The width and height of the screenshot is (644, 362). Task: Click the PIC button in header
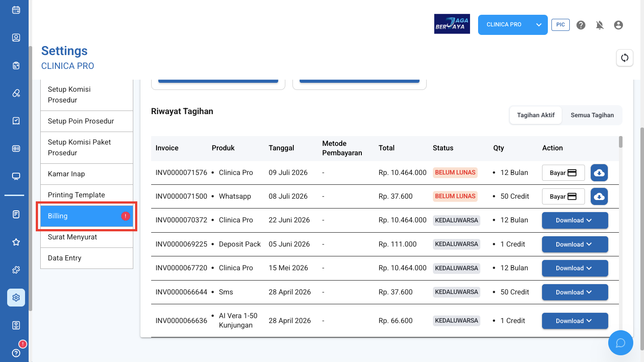[x=560, y=25]
